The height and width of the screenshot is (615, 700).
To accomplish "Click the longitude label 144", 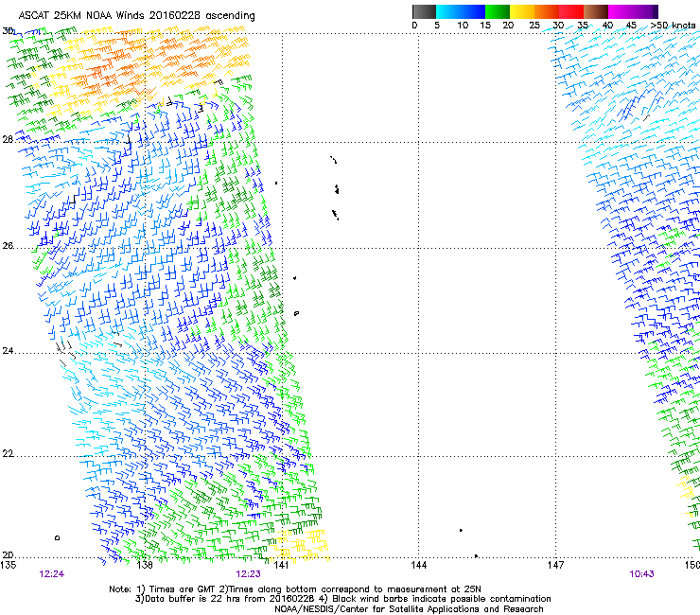I will [x=419, y=565].
